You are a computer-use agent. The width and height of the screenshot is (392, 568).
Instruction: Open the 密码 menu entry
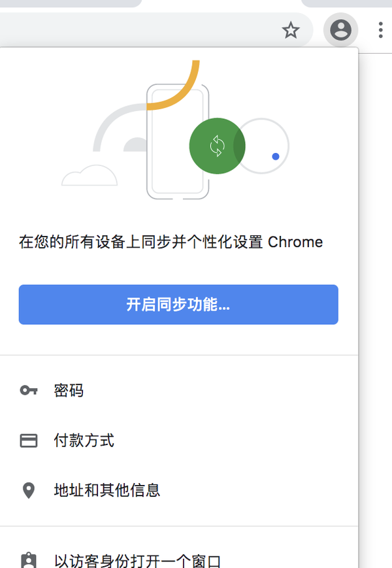pyautogui.click(x=69, y=391)
